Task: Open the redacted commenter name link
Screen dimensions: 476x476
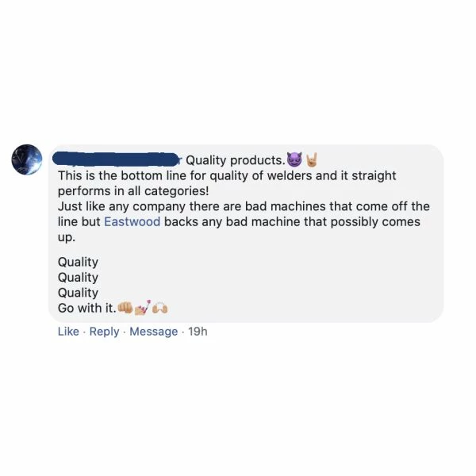Action: coord(120,159)
